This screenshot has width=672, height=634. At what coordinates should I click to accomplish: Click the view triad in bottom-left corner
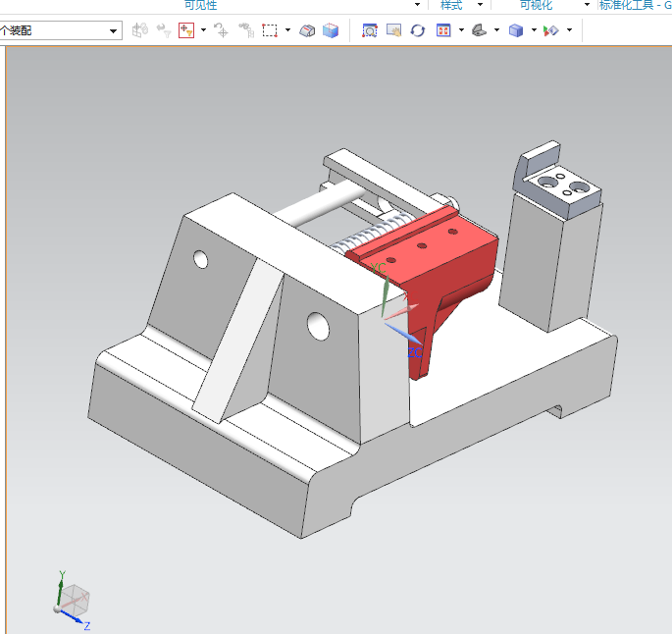tap(71, 599)
